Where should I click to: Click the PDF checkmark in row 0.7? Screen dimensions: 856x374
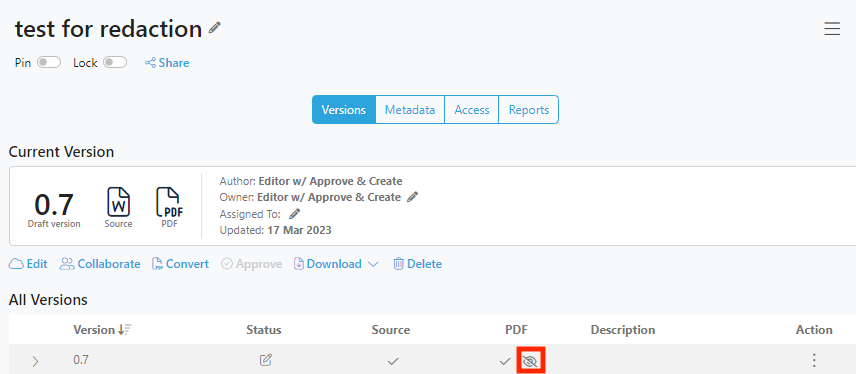coord(505,360)
